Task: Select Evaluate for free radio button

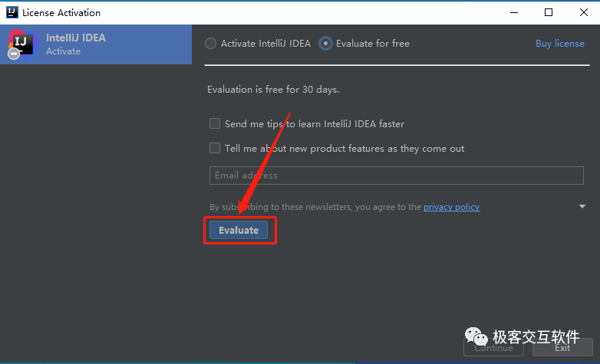Action: 325,44
